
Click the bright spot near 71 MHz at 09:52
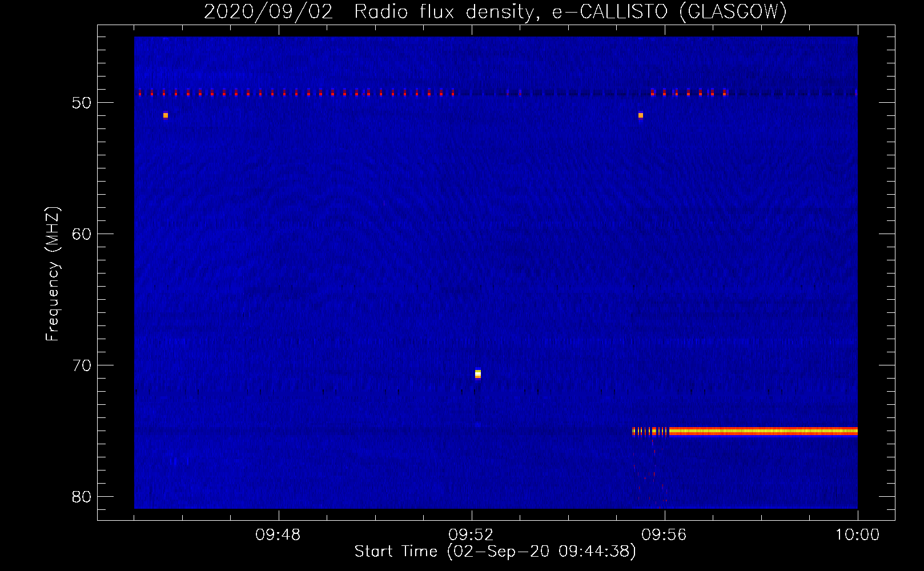478,374
